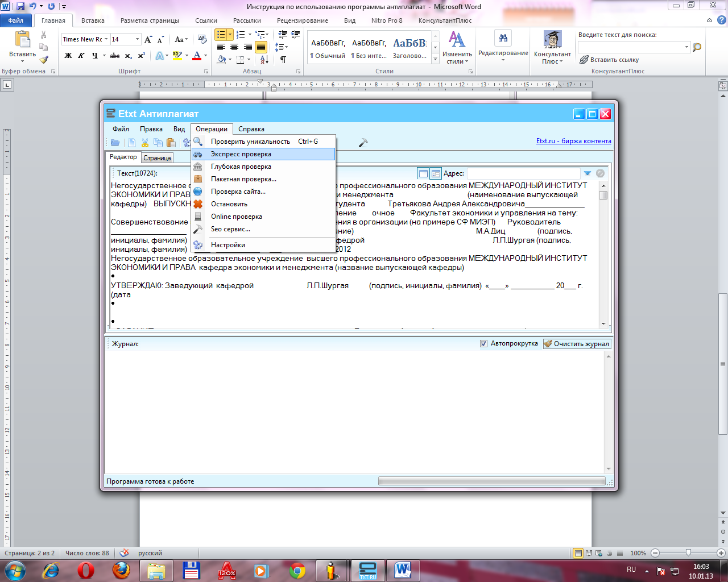728x582 pixels.
Task: Apply subscript formatting in Word ribbon
Action: 129,56
